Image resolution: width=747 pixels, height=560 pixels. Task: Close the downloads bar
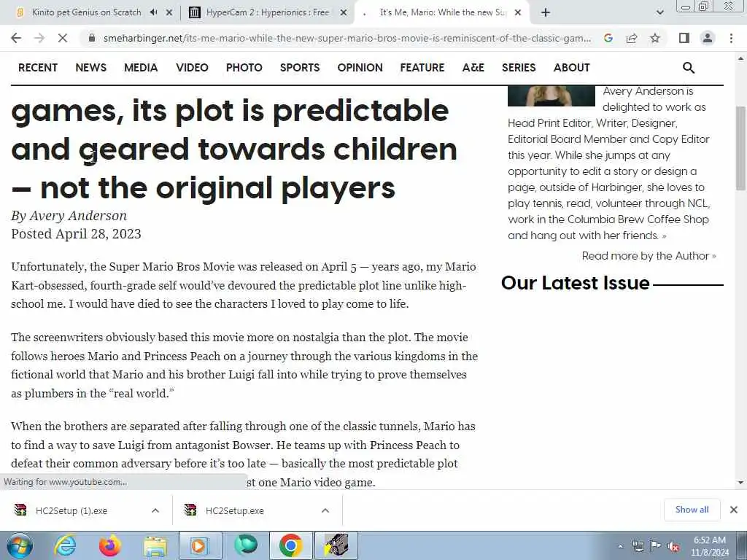734,510
